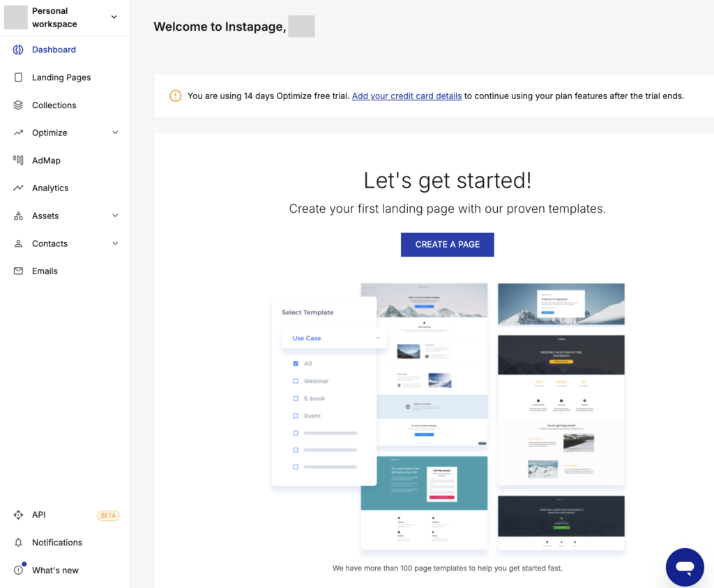
Task: Open Collections via its stacked layers icon
Action: (x=18, y=105)
